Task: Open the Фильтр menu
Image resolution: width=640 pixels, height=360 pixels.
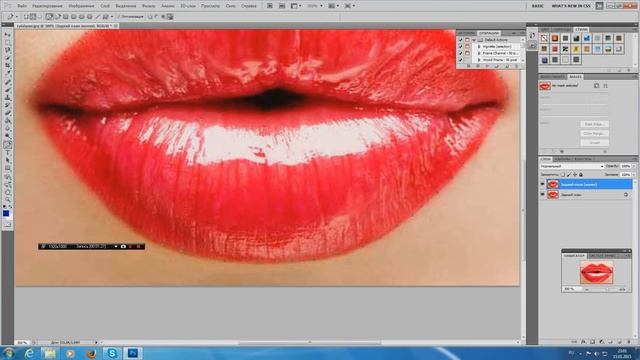Action: (x=148, y=6)
